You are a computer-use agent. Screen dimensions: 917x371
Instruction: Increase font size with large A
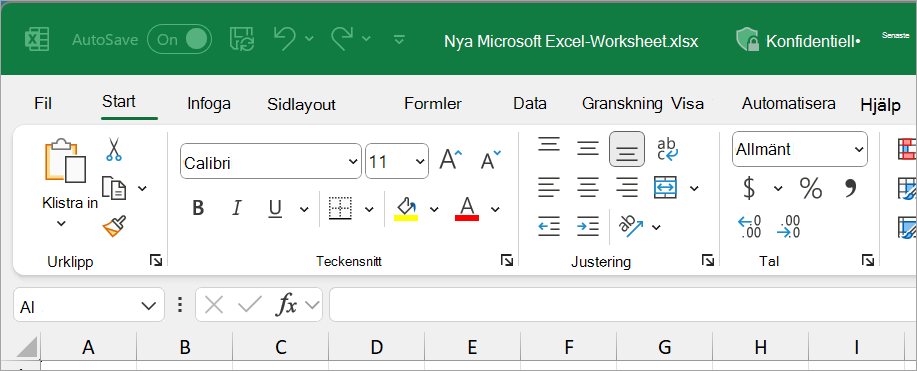(450, 159)
